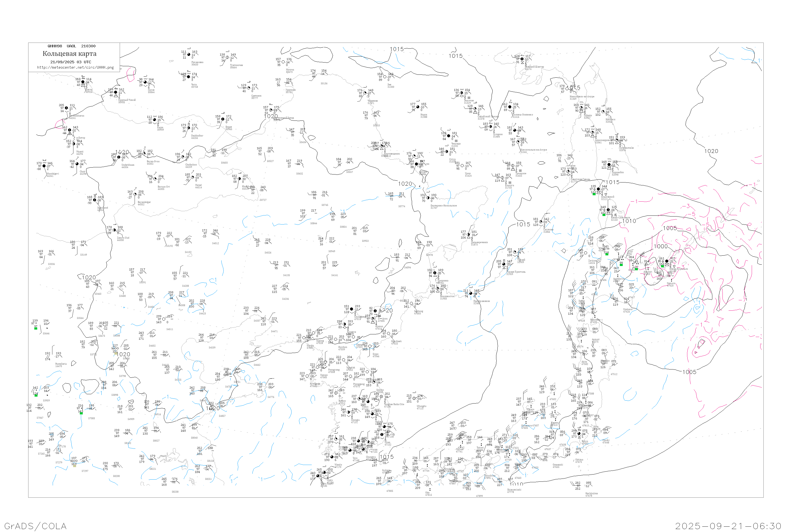
Task: Click the 1010 isobar label south of Sakhalin
Action: click(629, 221)
